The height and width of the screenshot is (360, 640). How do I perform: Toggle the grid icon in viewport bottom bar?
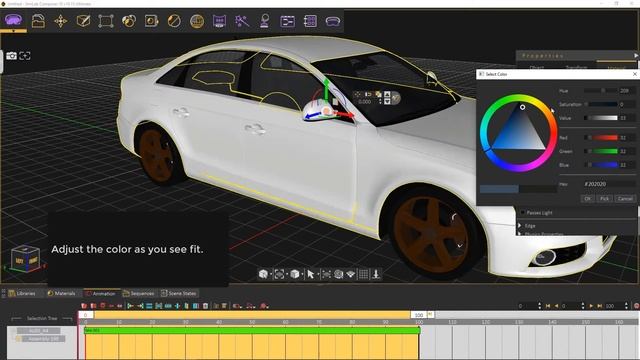click(x=363, y=274)
